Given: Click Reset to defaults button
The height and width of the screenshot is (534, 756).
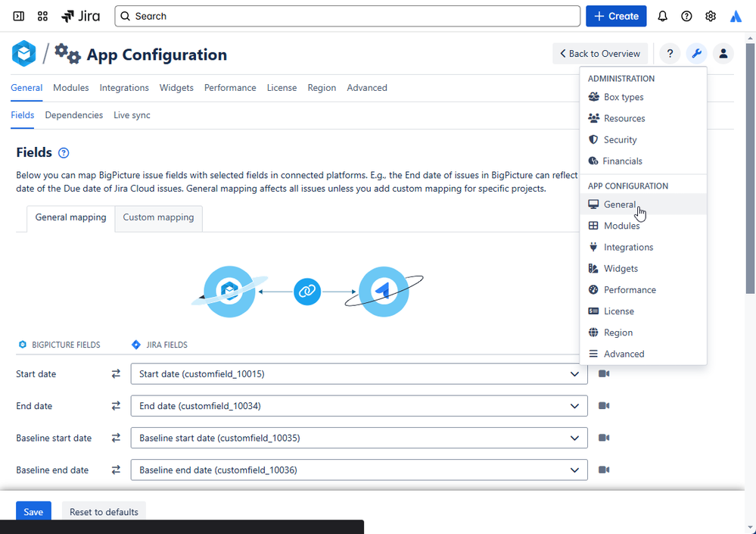Looking at the screenshot, I should point(104,512).
